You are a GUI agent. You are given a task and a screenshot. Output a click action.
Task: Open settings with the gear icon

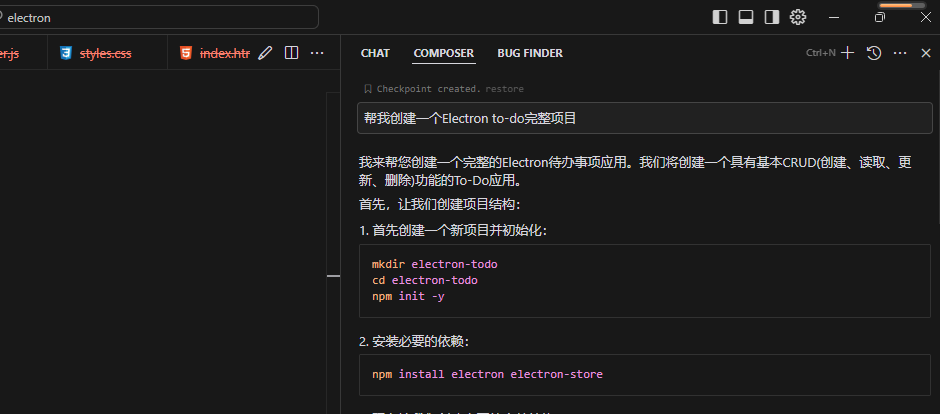point(798,17)
